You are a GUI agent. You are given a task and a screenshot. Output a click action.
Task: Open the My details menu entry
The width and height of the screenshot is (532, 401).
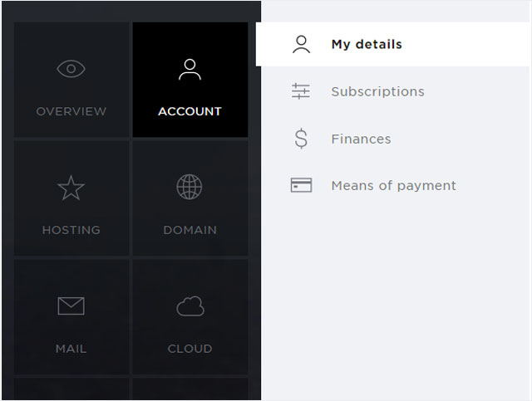coord(393,44)
